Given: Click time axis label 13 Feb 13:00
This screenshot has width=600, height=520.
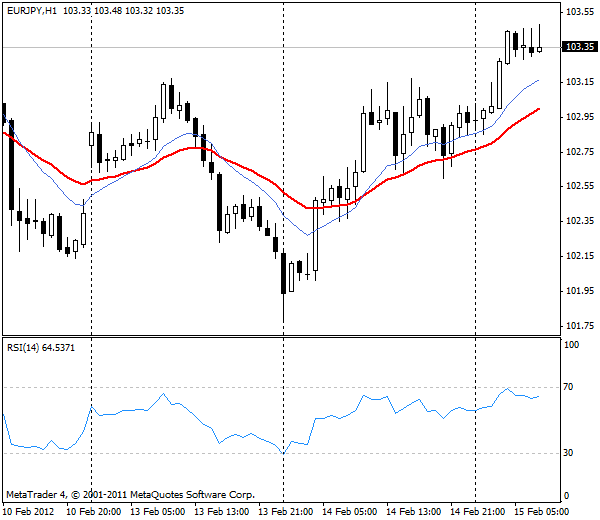Looking at the screenshot, I should click(x=222, y=512).
